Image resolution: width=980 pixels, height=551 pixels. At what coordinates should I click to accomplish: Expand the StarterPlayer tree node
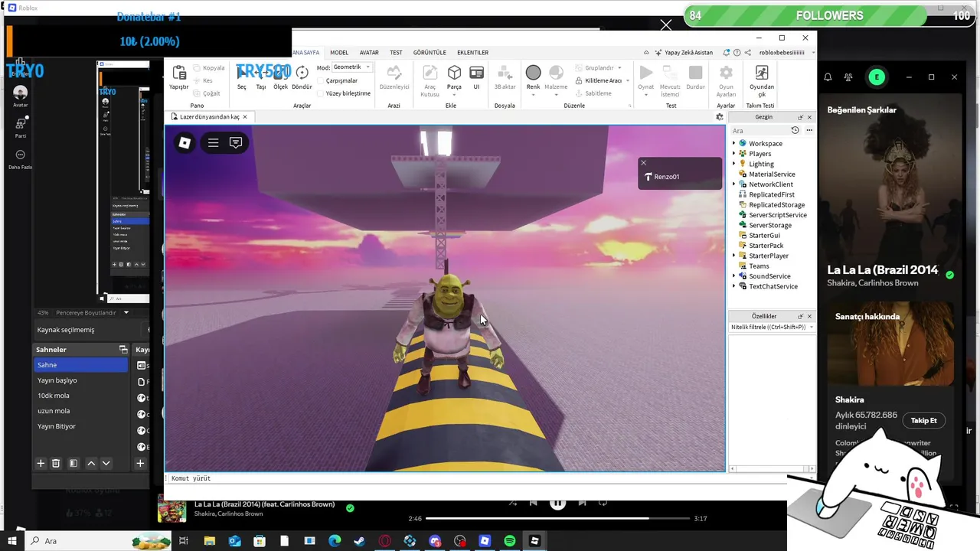pos(733,256)
